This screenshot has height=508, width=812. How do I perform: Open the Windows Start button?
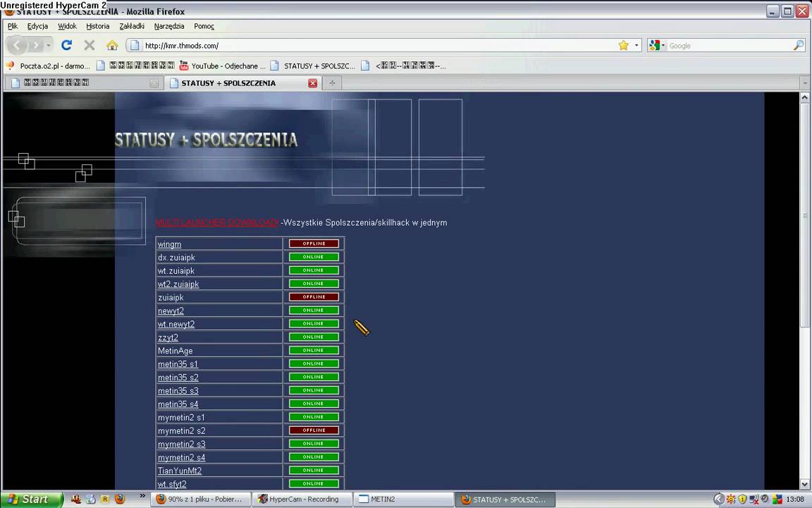pyautogui.click(x=32, y=500)
